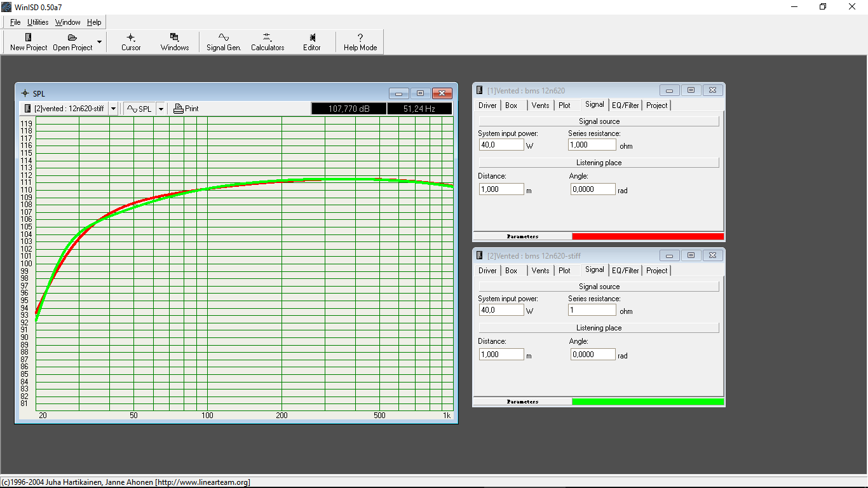Activate the Cursor tool
Viewport: 868px width, 488px height.
tap(131, 42)
